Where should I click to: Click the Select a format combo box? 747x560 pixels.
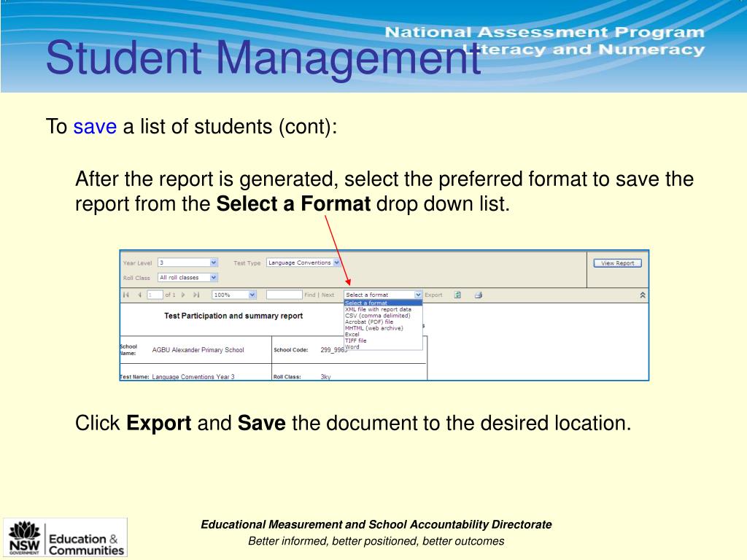pyautogui.click(x=383, y=295)
